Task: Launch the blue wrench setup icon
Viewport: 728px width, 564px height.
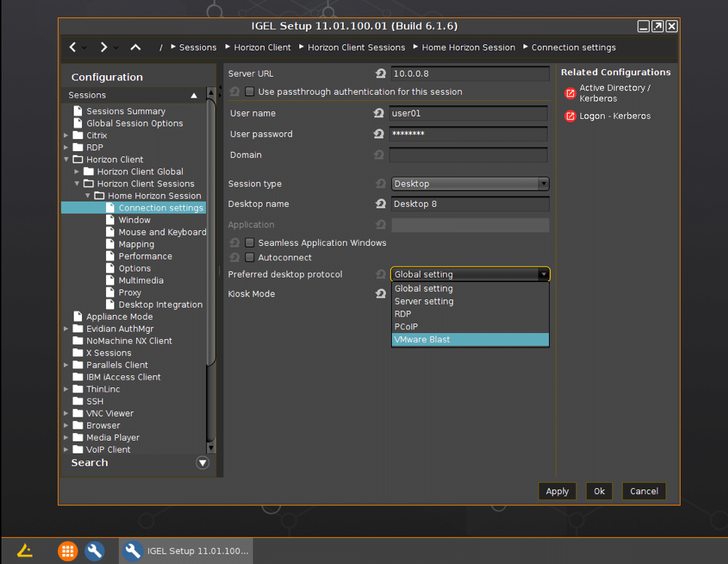Action: click(95, 551)
